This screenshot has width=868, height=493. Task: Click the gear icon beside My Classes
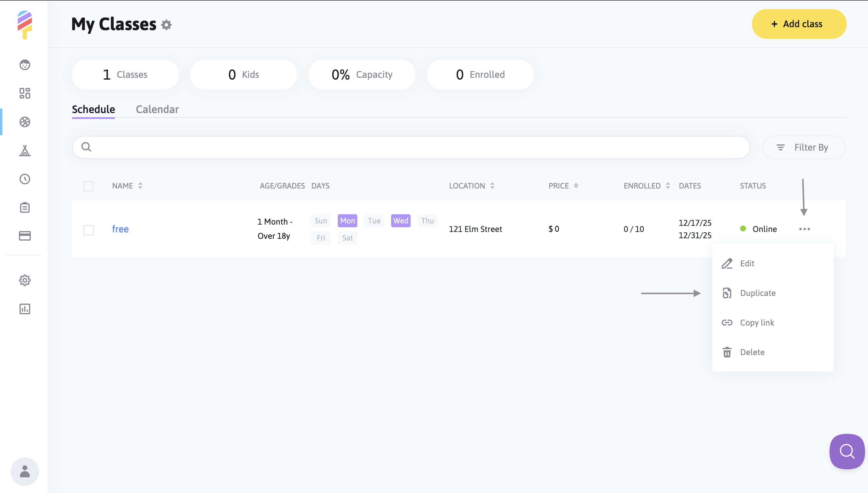click(x=166, y=25)
